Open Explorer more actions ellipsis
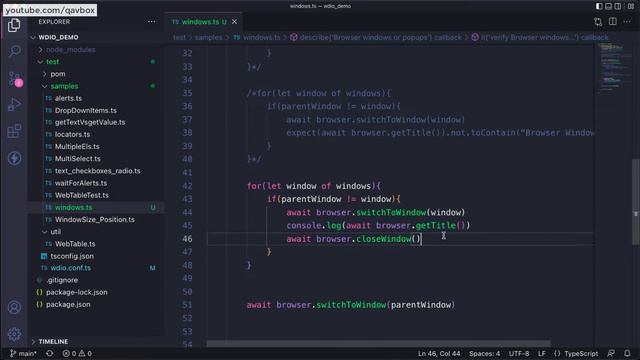 151,22
